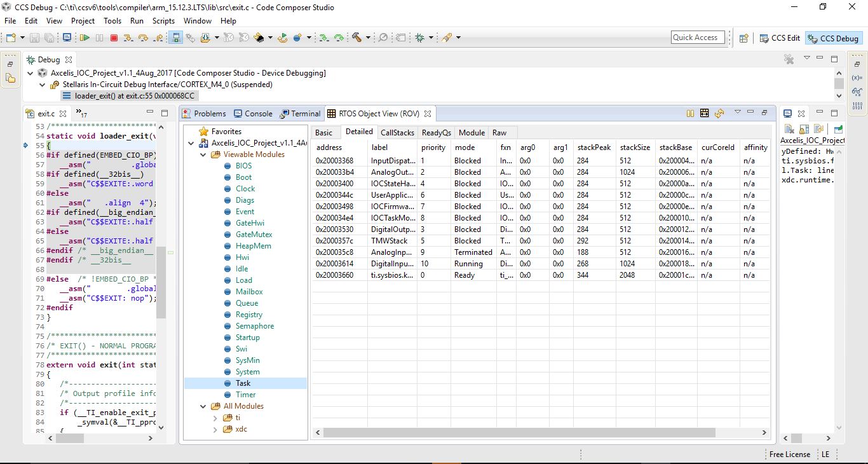Click the Free License status link
The width and height of the screenshot is (868, 464).
pos(789,454)
